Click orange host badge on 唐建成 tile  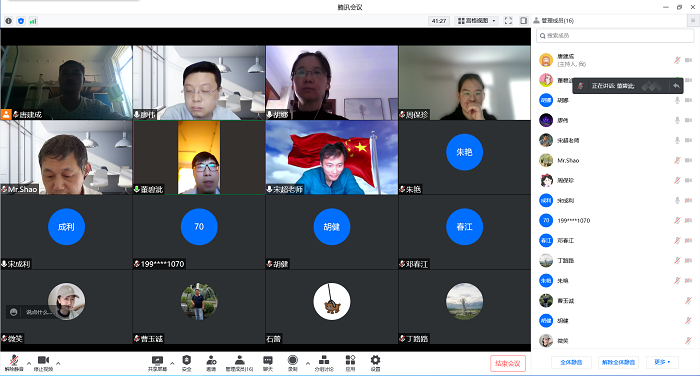pyautogui.click(x=6, y=114)
